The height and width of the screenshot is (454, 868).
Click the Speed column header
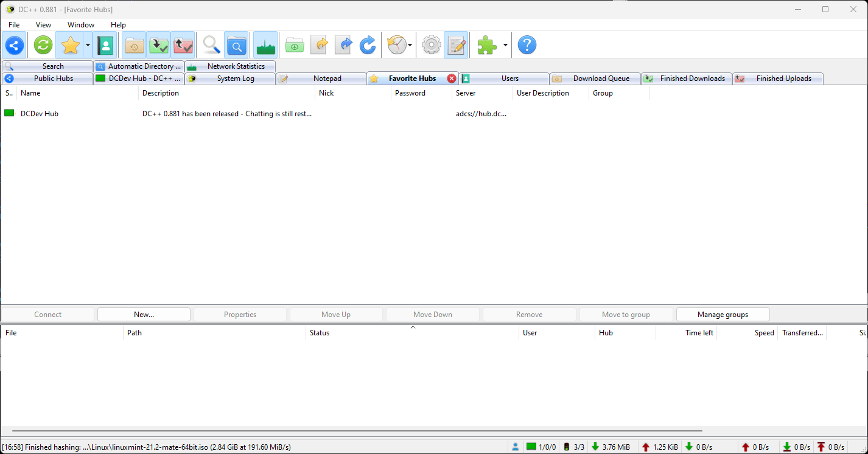coord(747,333)
